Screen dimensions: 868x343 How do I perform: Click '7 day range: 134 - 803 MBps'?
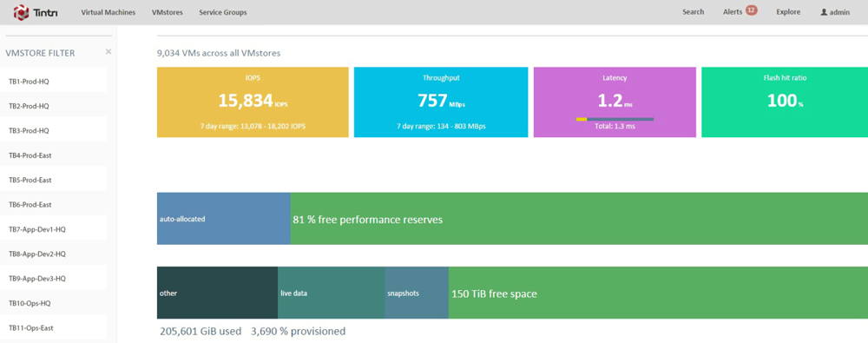pyautogui.click(x=441, y=126)
